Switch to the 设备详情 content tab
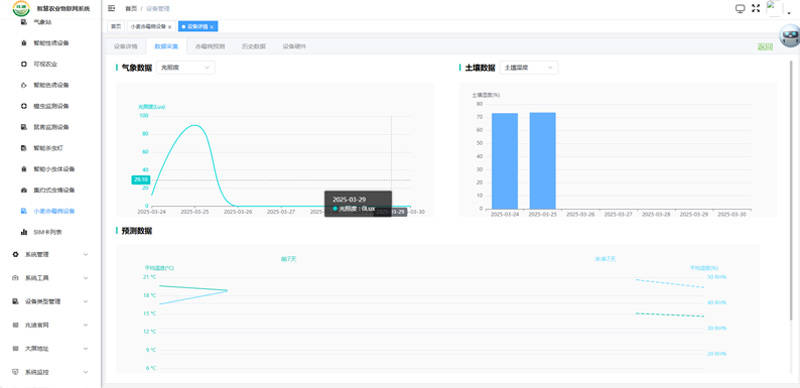The image size is (800, 388). 126,46
